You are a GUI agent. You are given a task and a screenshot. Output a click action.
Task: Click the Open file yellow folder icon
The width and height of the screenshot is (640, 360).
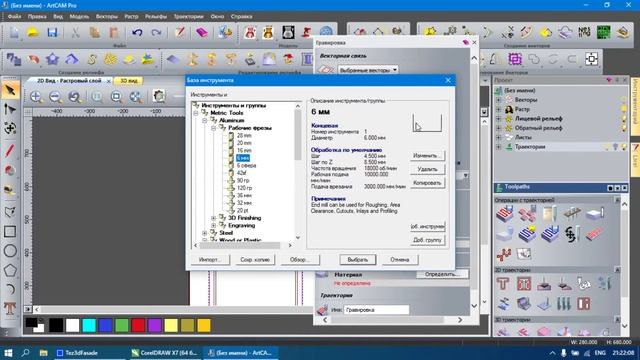(x=33, y=32)
